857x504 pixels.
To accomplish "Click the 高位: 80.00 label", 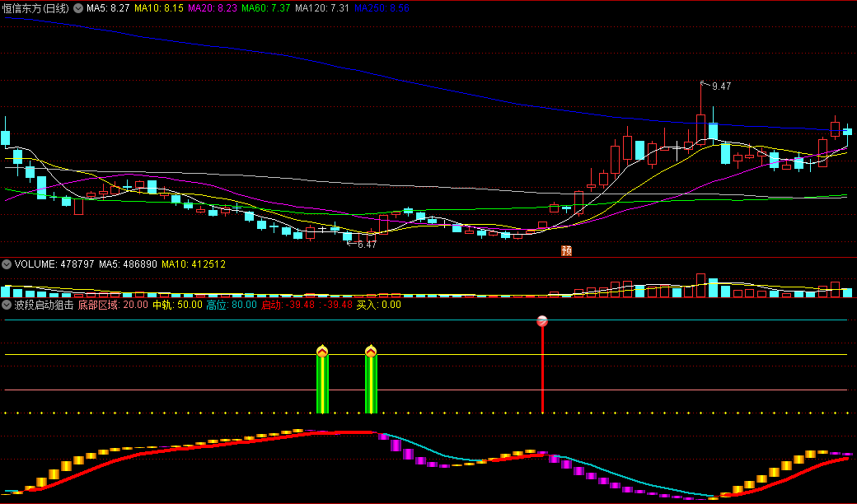I will pyautogui.click(x=232, y=305).
